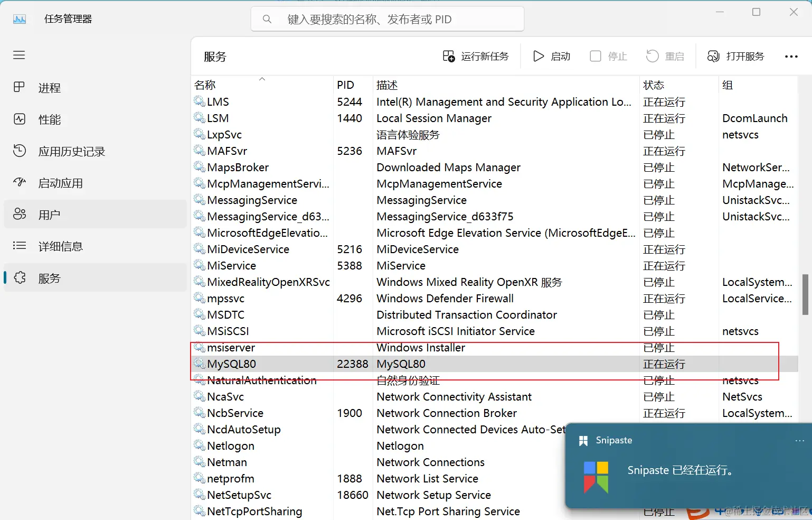Click the MiDeviceService gear icon
This screenshot has width=812, height=520.
[x=200, y=248]
